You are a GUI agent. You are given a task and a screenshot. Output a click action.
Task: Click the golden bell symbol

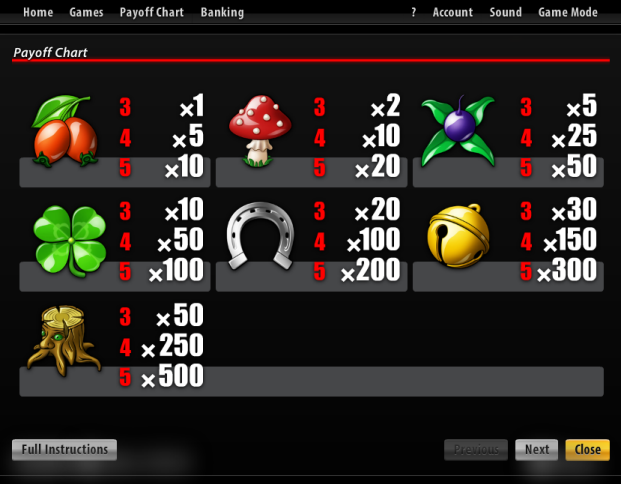point(458,236)
